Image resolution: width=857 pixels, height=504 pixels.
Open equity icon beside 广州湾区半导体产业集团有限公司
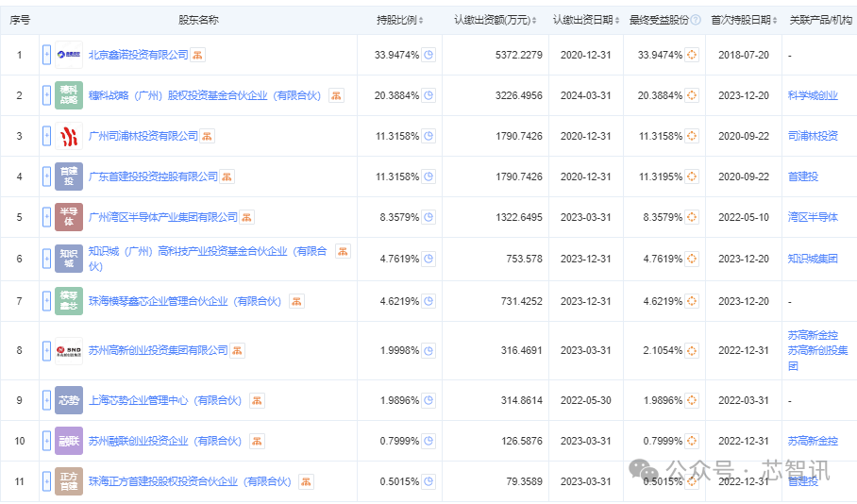click(x=246, y=217)
